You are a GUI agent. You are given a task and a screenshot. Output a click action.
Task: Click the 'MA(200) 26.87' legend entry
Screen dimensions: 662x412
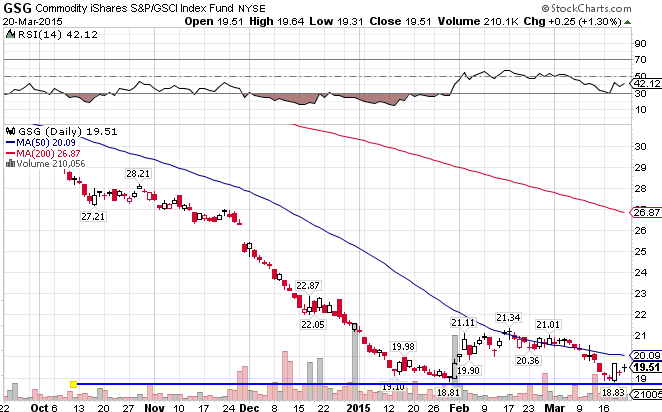coord(48,154)
